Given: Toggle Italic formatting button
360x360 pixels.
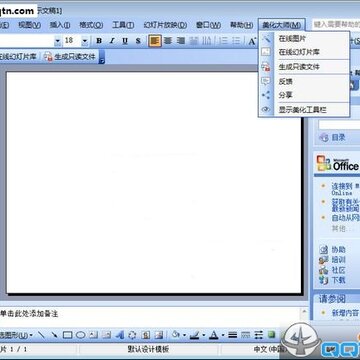Looking at the screenshot, I should [x=112, y=41].
